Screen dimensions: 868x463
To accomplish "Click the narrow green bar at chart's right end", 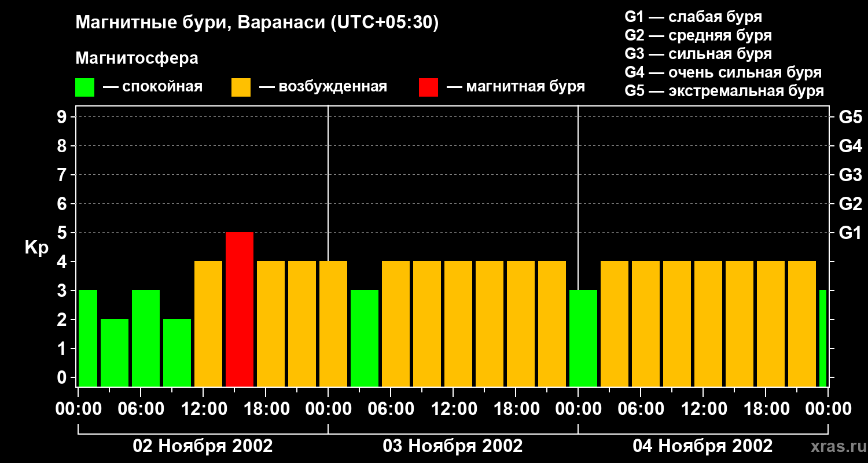I will (823, 338).
